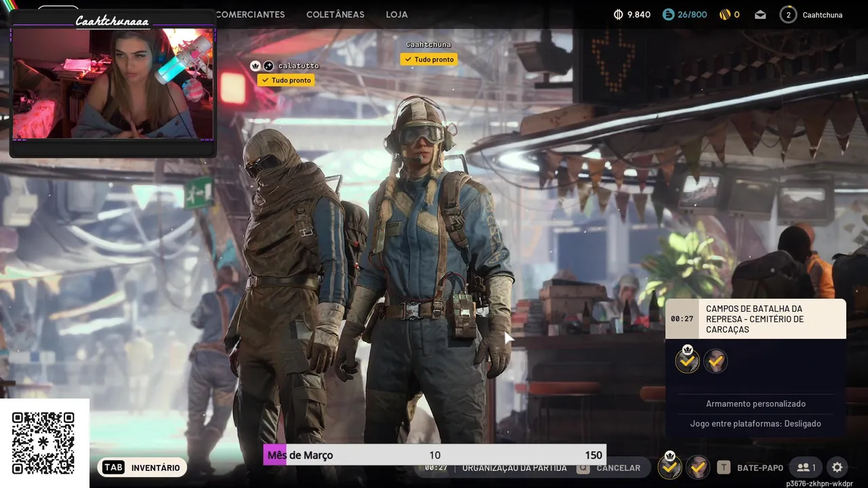The image size is (868, 488).
Task: Open BATE-PAPO chat
Action: coord(759,468)
